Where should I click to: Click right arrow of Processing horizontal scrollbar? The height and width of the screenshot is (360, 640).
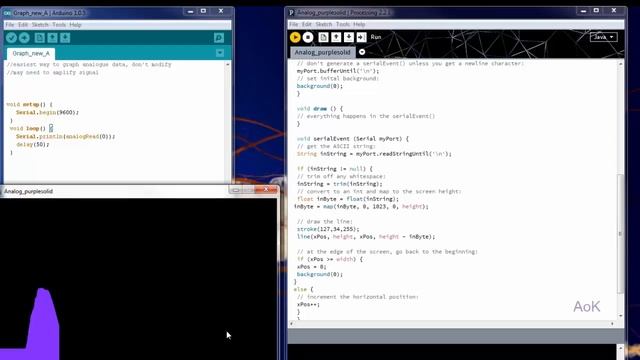click(612, 324)
